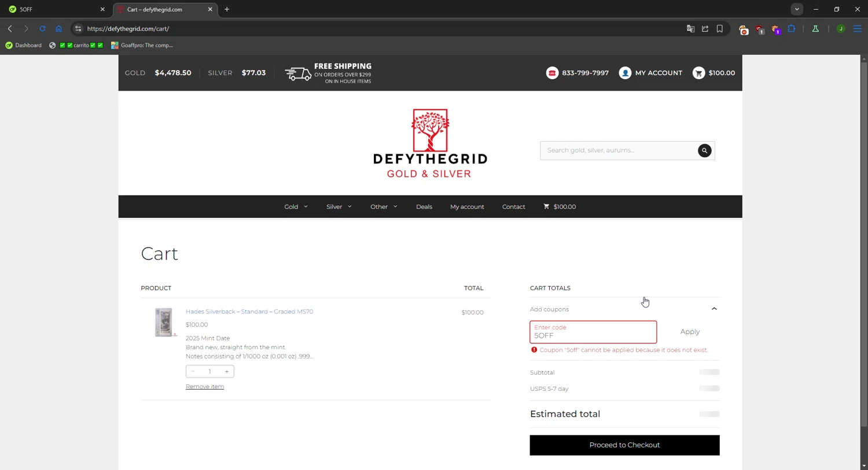
Task: Click the USPS 5-7 day shipping label
Action: pyautogui.click(x=549, y=388)
